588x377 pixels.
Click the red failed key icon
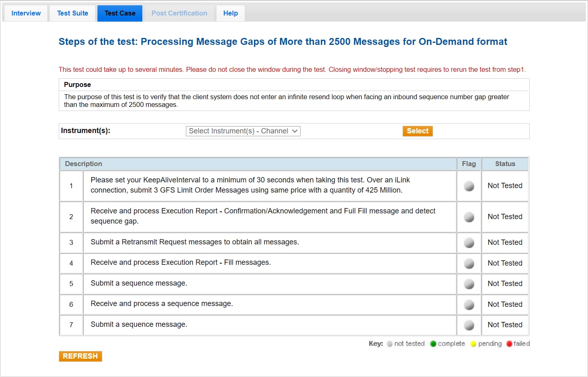pyautogui.click(x=509, y=344)
